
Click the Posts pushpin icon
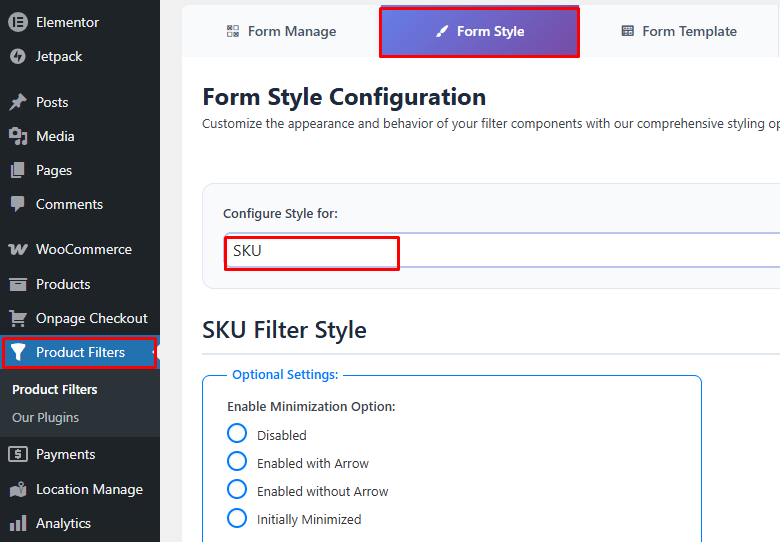tap(18, 102)
